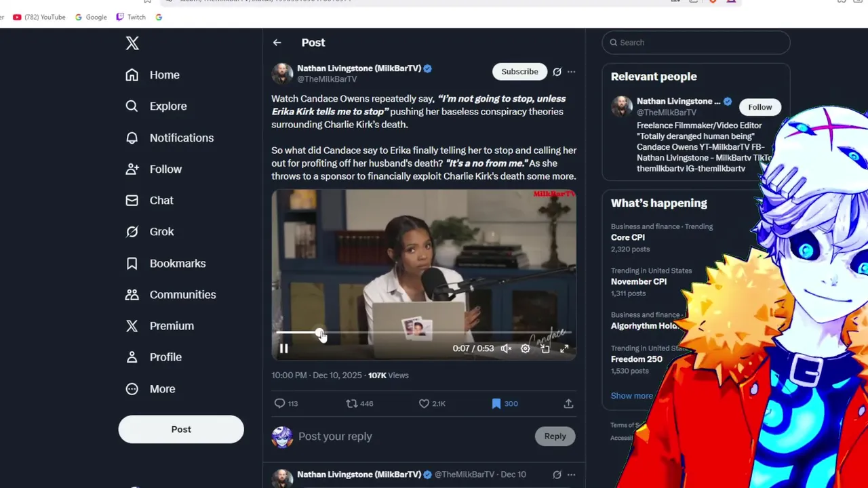The image size is (868, 488).
Task: Click the post timestamp 10:00 PM Dec 10, 2025
Action: point(317,375)
